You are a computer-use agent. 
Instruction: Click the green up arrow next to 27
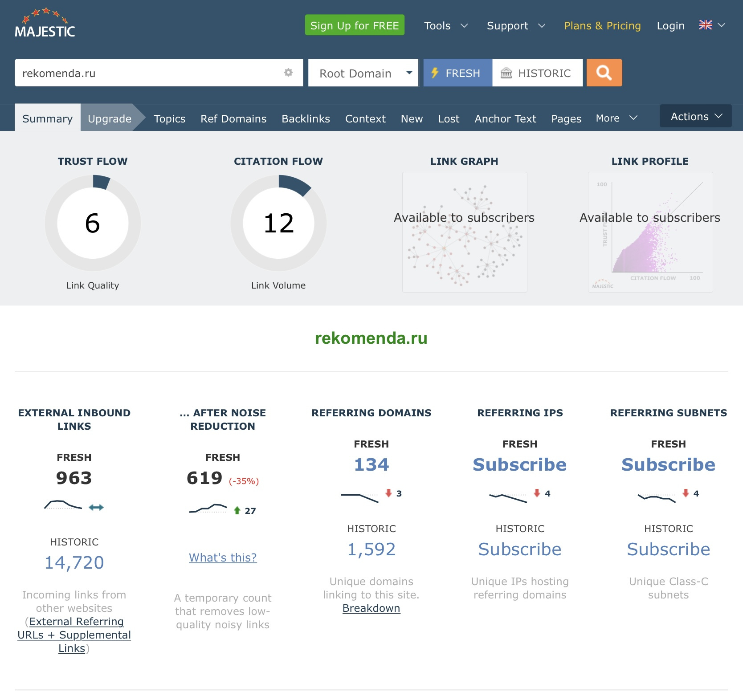tap(237, 510)
